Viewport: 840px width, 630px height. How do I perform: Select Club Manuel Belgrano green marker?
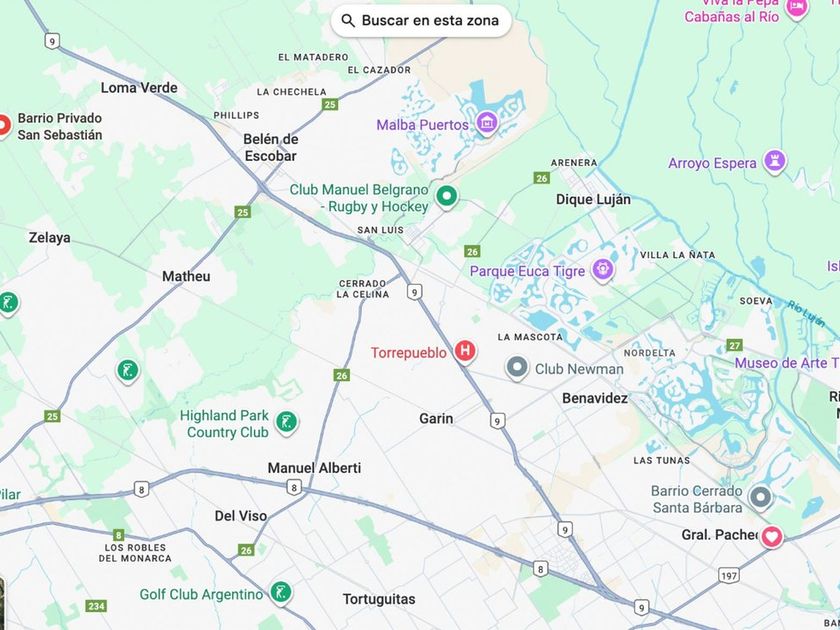pos(446,196)
